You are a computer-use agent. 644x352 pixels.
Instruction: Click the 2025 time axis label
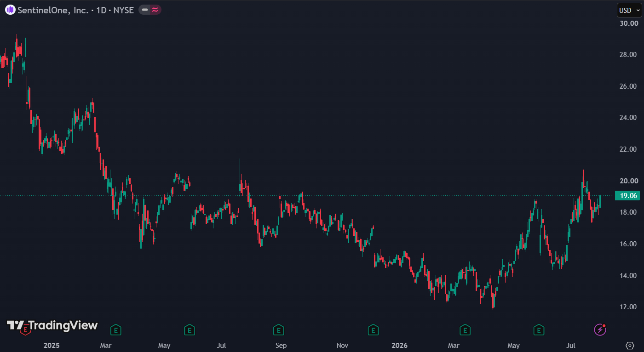[51, 345]
